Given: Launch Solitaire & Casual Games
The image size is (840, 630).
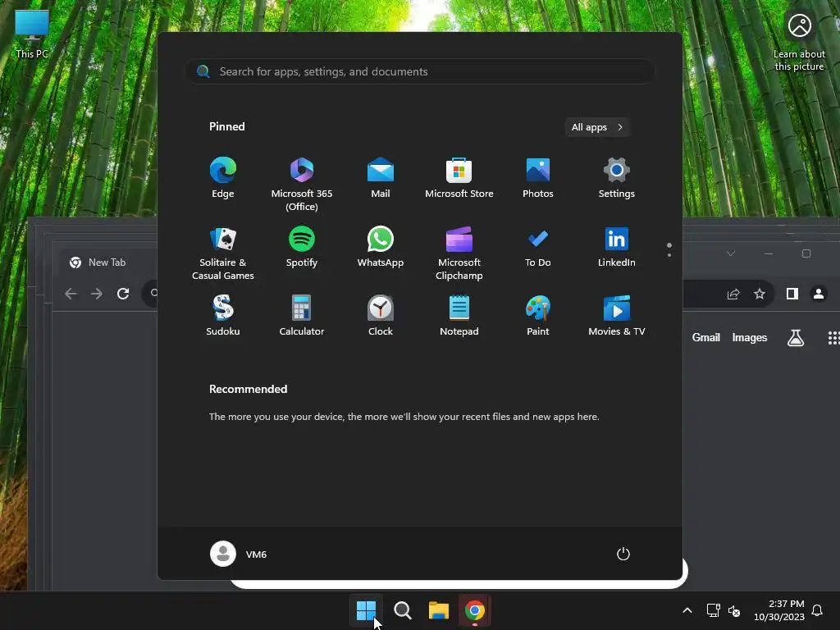Looking at the screenshot, I should [x=223, y=253].
